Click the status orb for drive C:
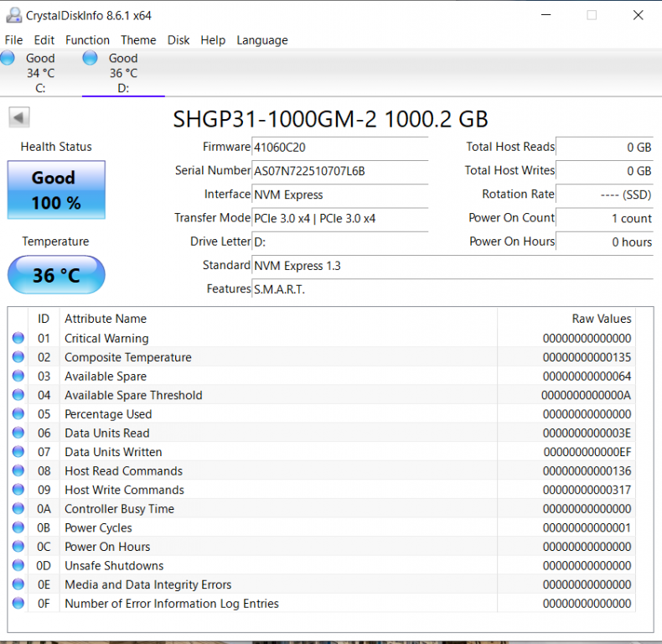 pos(8,58)
